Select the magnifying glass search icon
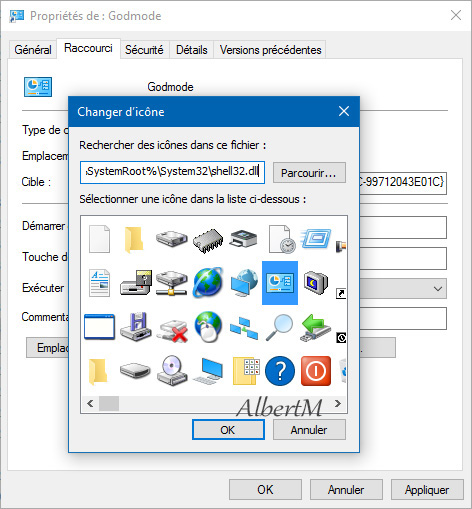 tap(279, 327)
